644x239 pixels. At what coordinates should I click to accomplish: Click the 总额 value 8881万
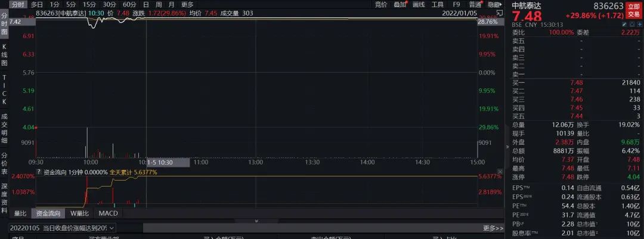point(563,151)
